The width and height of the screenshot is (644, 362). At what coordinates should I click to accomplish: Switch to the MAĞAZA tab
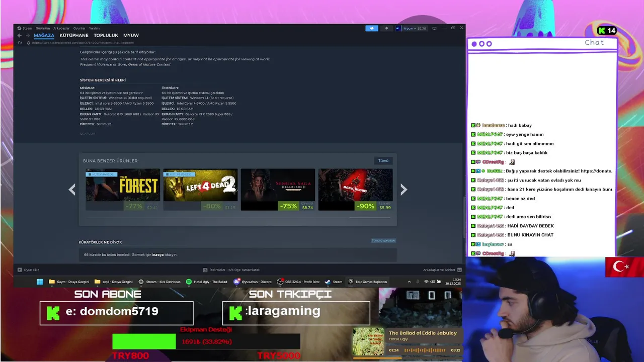click(x=44, y=35)
